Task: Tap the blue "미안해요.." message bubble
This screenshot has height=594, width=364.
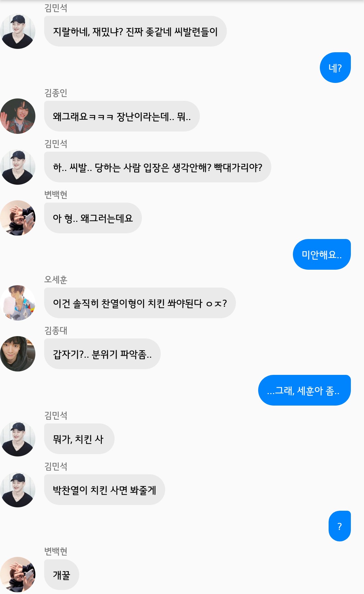Action: coord(322,254)
